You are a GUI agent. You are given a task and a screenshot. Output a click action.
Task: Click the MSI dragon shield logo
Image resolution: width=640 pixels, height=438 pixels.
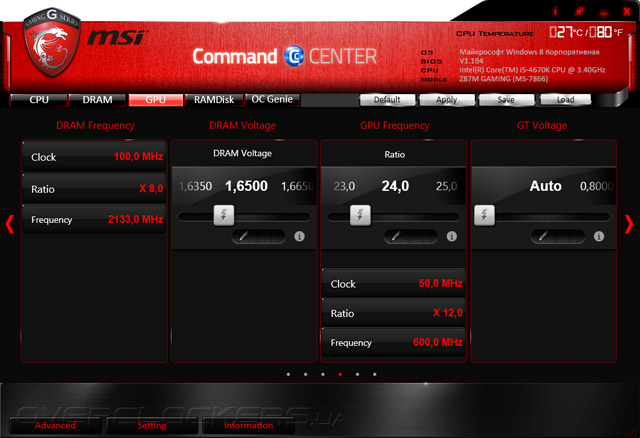tap(52, 42)
